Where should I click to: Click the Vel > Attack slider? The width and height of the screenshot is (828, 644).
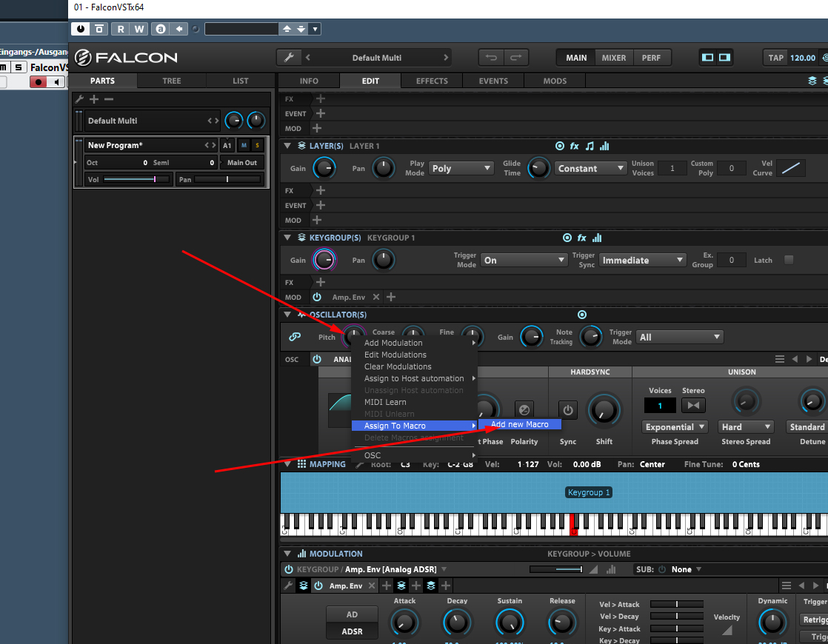[x=676, y=605]
